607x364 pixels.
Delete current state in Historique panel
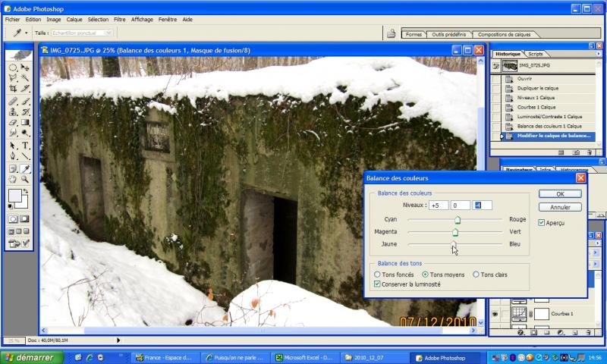(590, 152)
